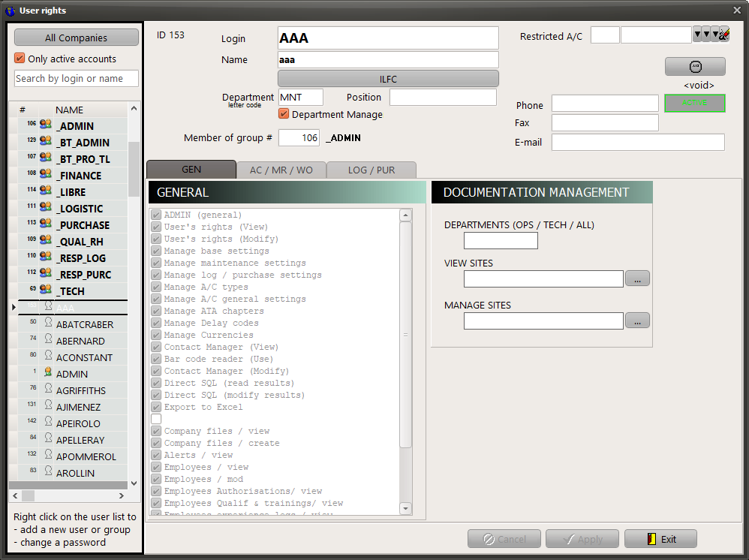This screenshot has width=749, height=560.
Task: Click the All Companies button
Action: point(77,38)
